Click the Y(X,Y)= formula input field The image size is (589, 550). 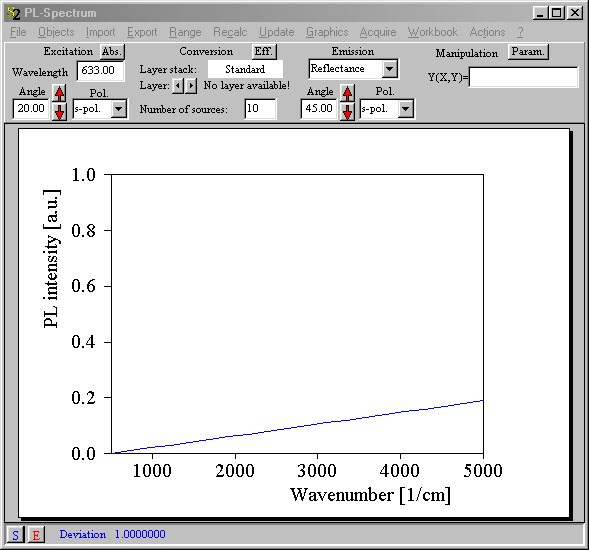524,77
